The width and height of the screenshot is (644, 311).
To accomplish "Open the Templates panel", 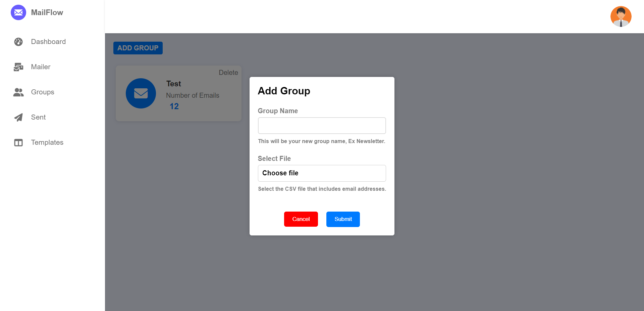I will (47, 142).
